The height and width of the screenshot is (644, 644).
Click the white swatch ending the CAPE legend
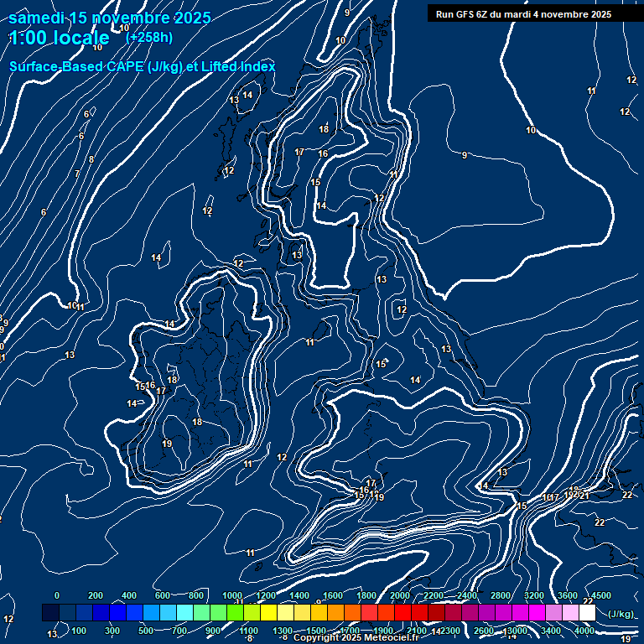point(587,613)
